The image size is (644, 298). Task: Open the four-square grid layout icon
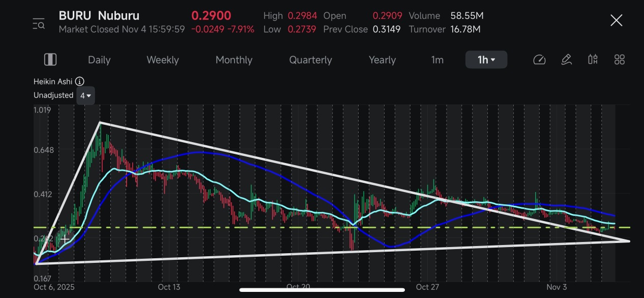619,60
